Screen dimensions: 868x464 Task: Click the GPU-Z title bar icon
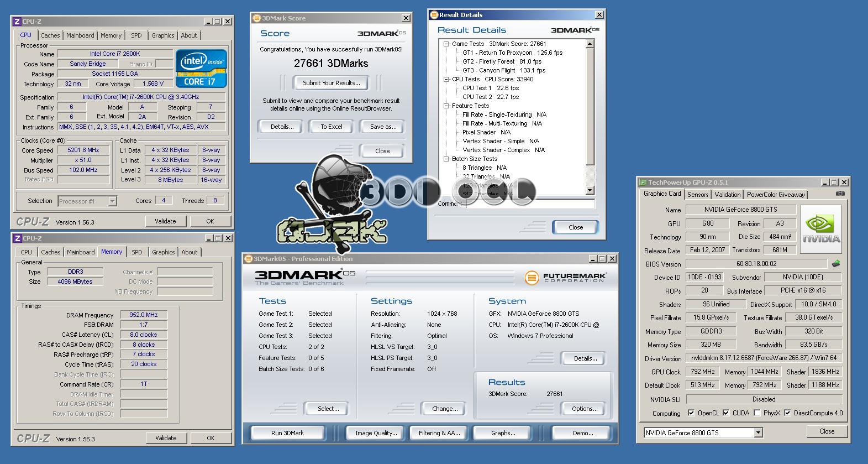(643, 183)
